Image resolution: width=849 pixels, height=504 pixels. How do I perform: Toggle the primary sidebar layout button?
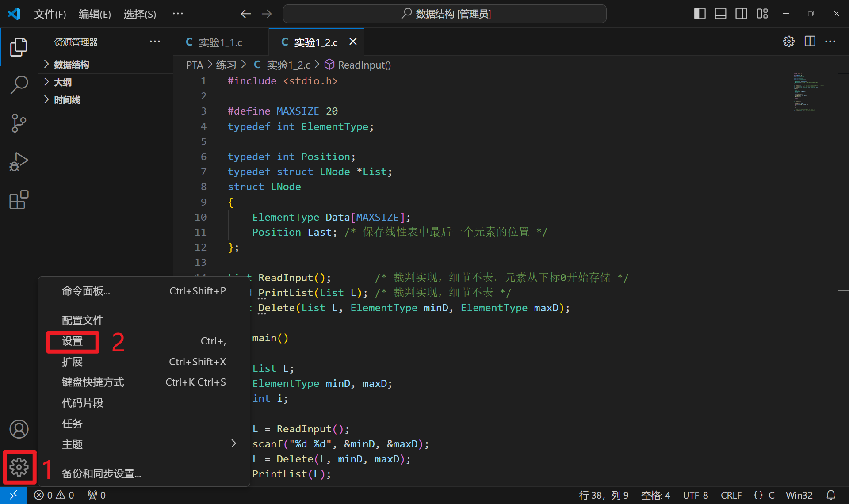coord(700,14)
